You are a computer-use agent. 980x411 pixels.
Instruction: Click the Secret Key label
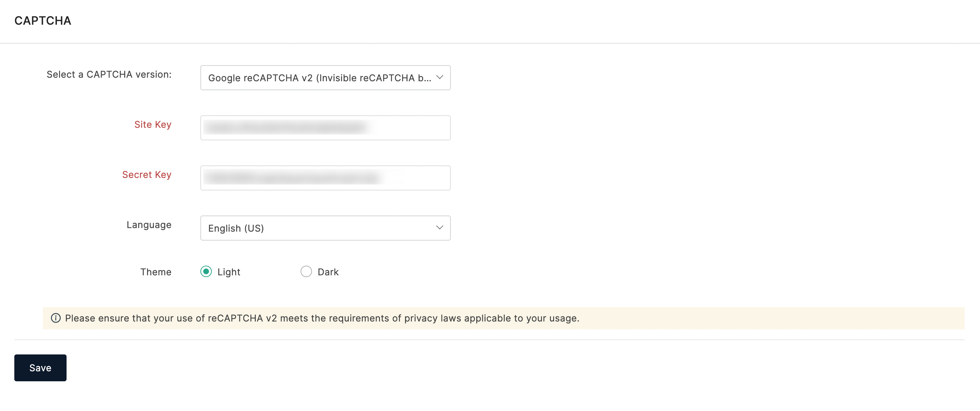pyautogui.click(x=146, y=174)
